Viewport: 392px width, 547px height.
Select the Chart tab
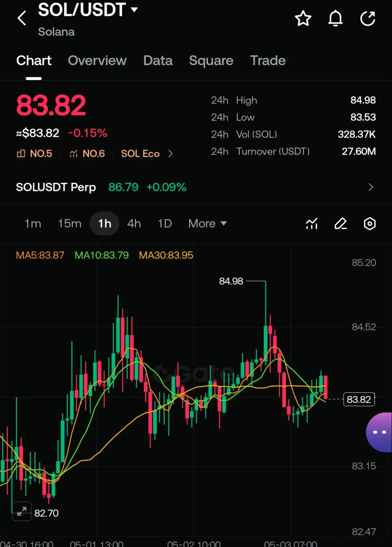tap(34, 61)
